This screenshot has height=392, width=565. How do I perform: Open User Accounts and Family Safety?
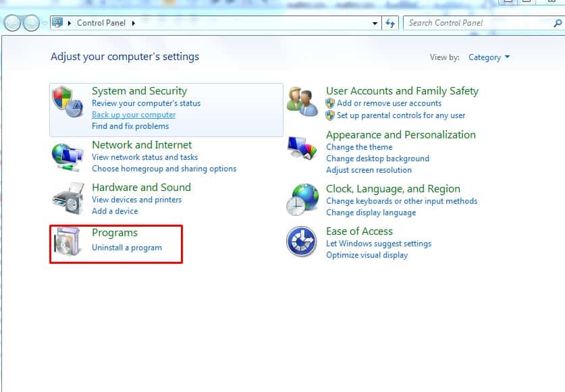(402, 91)
